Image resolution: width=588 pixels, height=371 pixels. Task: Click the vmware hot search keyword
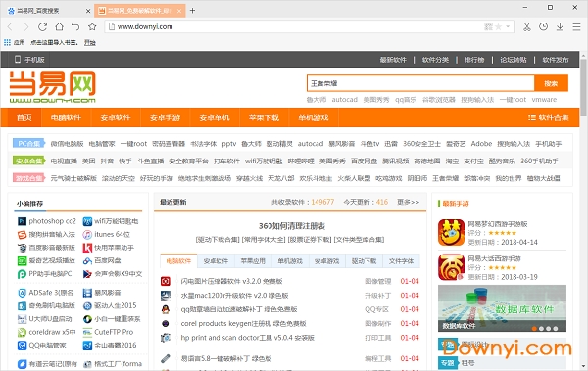[x=544, y=100]
